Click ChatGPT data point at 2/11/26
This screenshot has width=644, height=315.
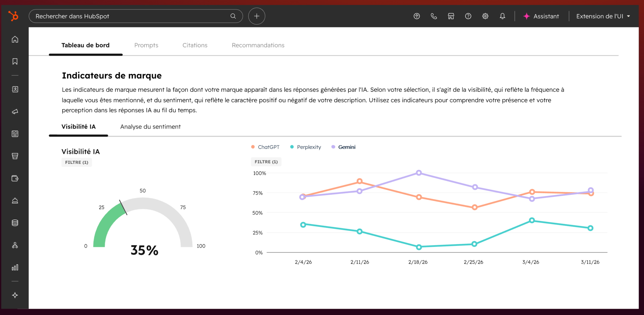click(359, 181)
